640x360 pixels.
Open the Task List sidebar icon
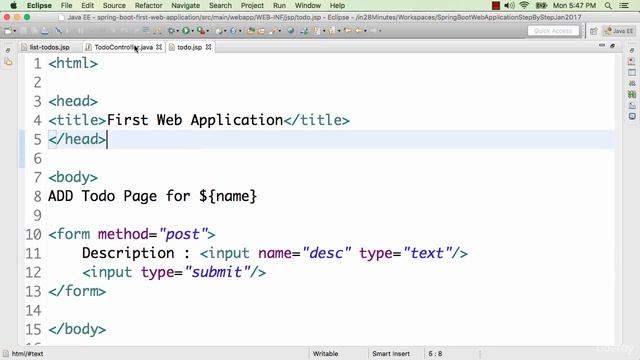[x=632, y=61]
